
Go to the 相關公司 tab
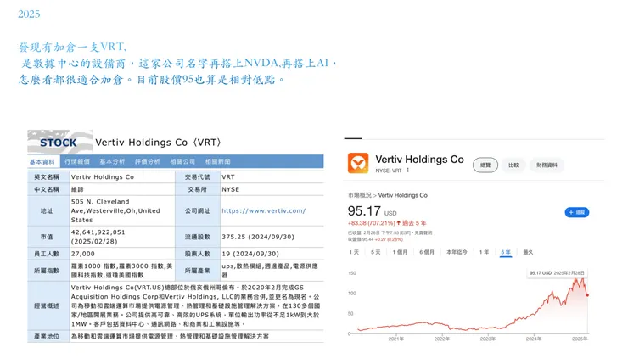[182, 161]
